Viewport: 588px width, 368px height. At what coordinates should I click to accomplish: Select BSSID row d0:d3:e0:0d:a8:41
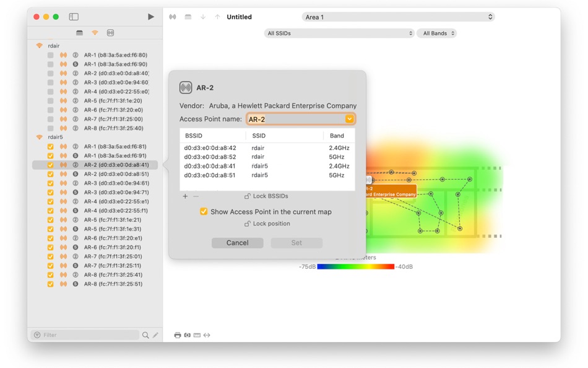267,166
